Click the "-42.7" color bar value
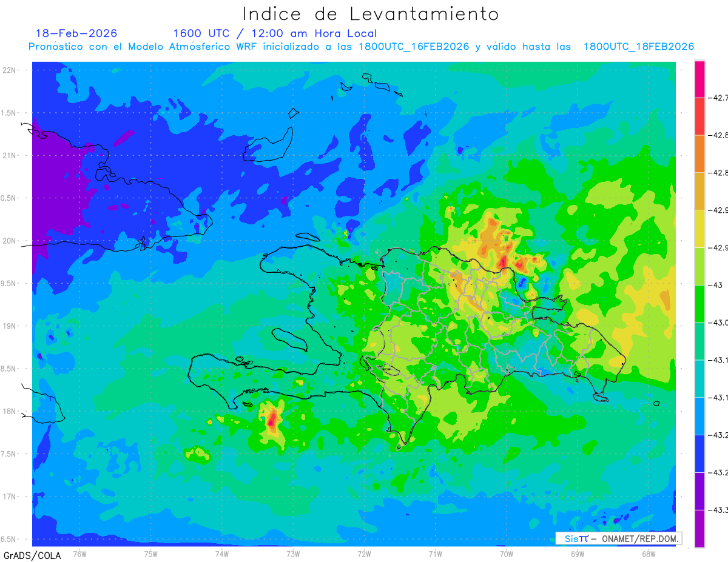Image resolution: width=728 pixels, height=562 pixels. coord(718,98)
